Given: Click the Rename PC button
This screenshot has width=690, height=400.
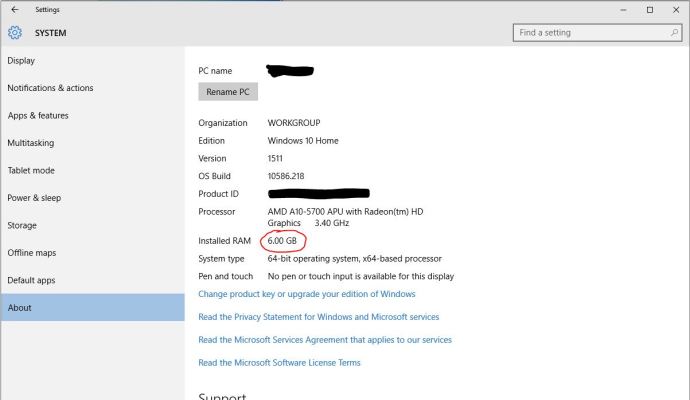Looking at the screenshot, I should [x=228, y=92].
